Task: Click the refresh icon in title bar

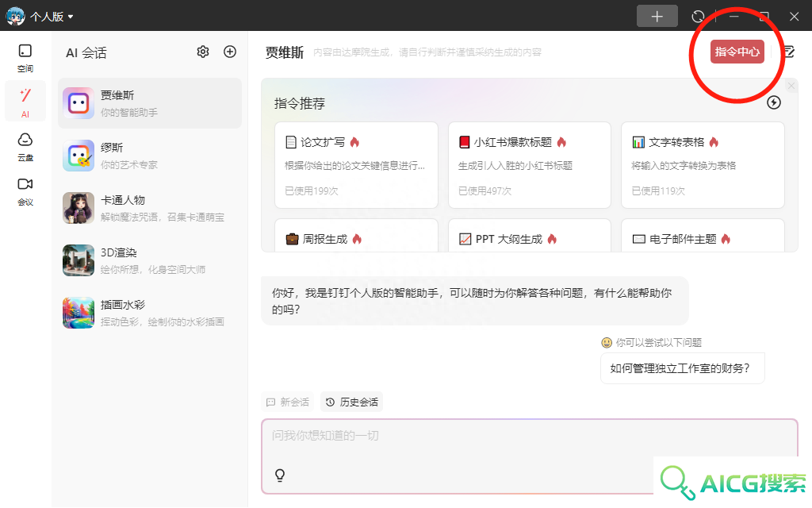Action: click(698, 17)
